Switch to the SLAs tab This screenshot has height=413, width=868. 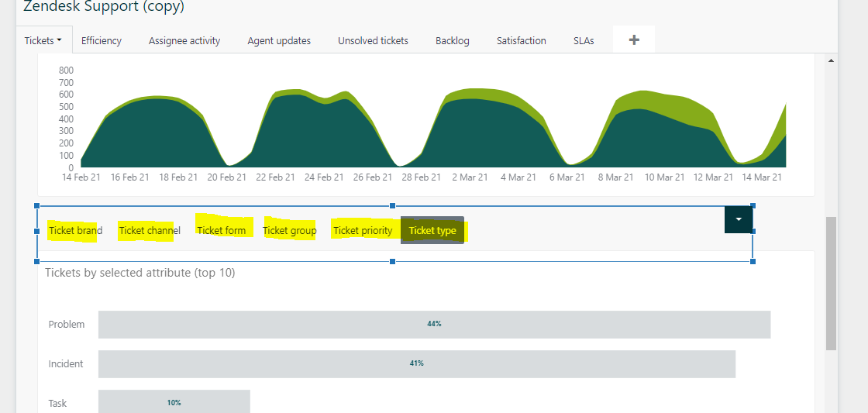click(x=584, y=41)
